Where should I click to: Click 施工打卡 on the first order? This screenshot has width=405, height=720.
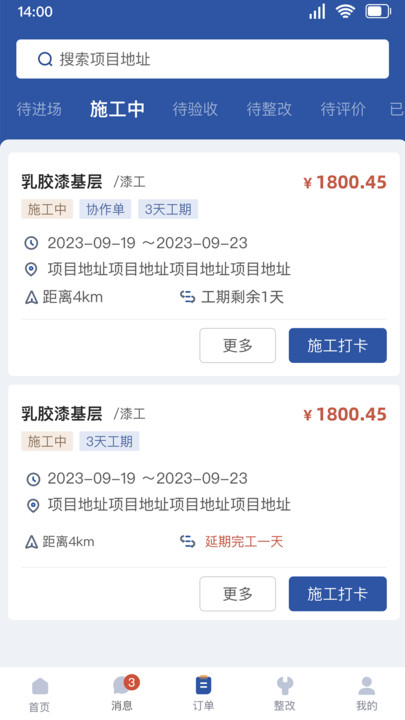[338, 345]
